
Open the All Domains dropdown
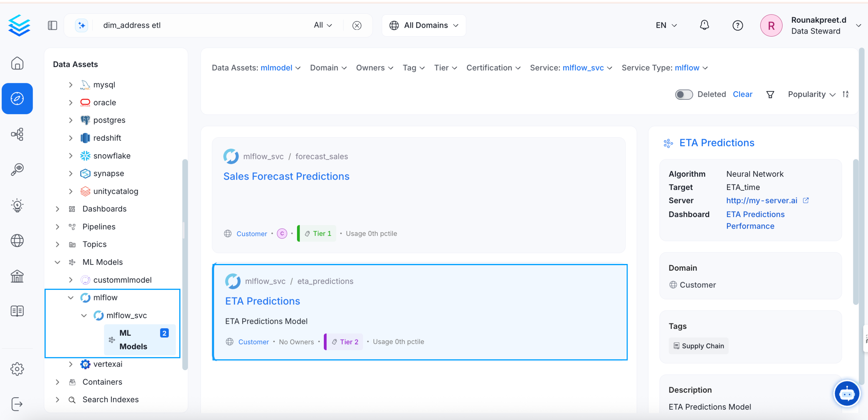coord(424,25)
